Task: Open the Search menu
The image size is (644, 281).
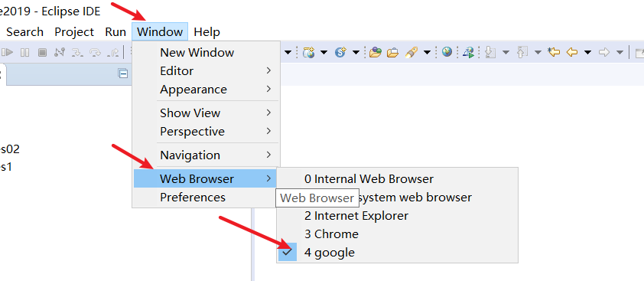Action: (x=24, y=31)
